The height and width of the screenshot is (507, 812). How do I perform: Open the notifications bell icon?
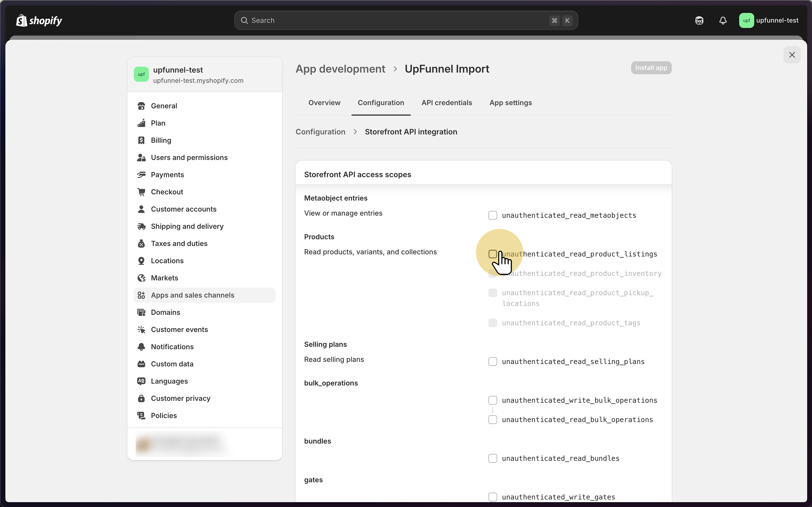(723, 20)
